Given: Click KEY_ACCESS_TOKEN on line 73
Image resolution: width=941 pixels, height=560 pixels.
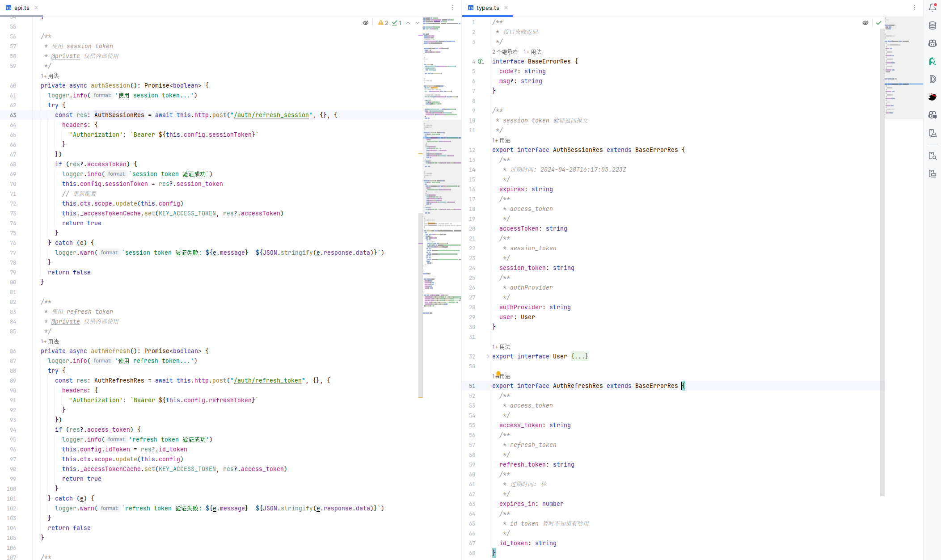Looking at the screenshot, I should 187,213.
